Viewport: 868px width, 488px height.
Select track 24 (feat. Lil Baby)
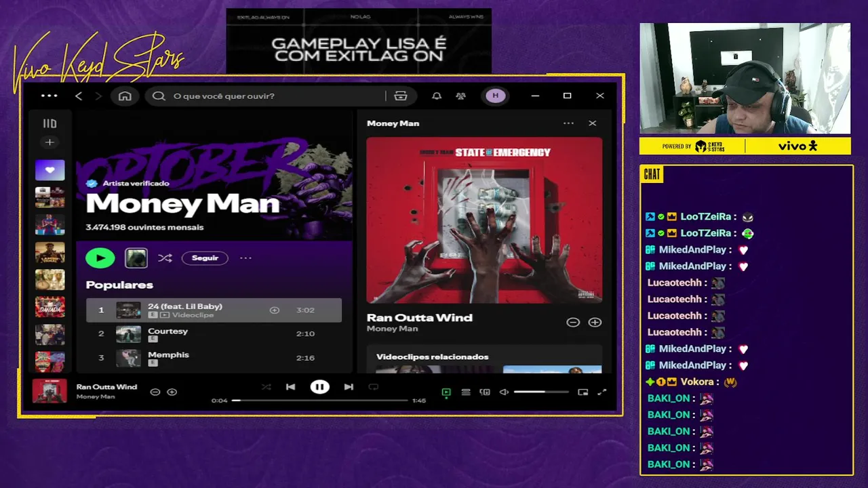coord(214,310)
